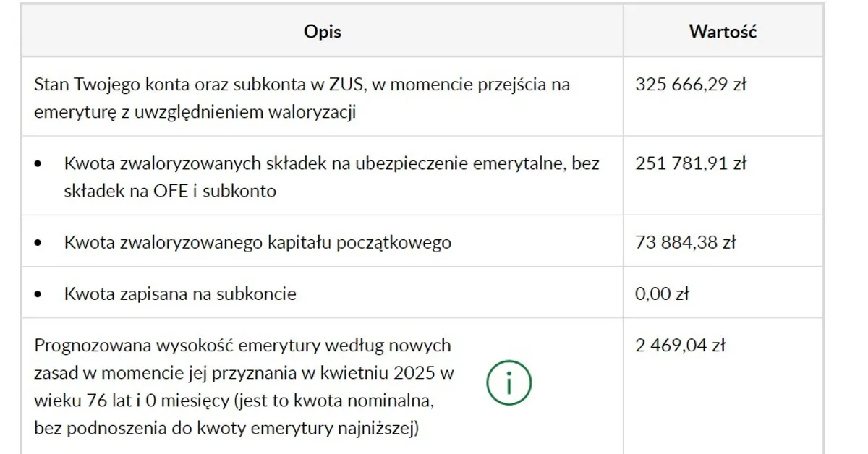Click "Kwota zwaloryzowanego kapitału początkowego" row text

[258, 242]
